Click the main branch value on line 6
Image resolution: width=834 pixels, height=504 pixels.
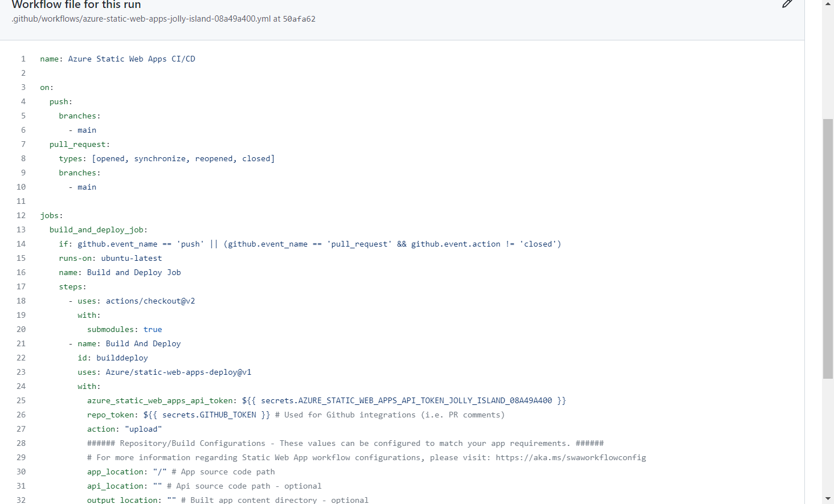tap(87, 130)
